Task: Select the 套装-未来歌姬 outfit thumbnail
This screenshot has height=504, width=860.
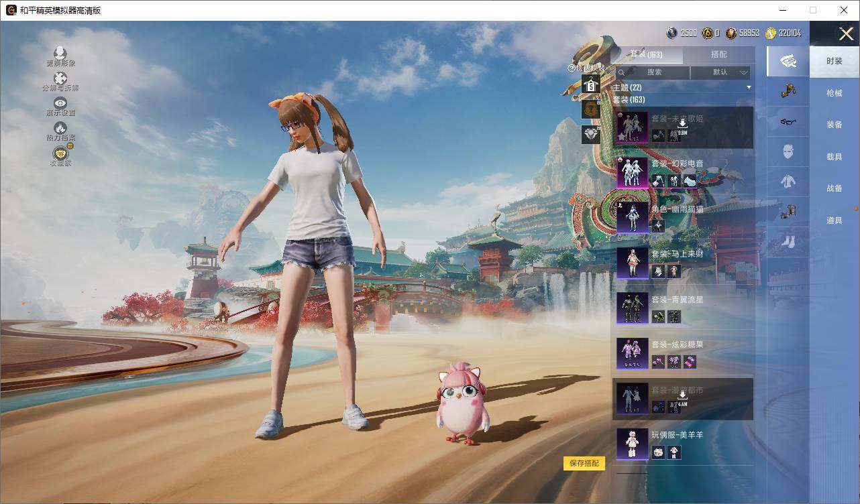Action: tap(632, 127)
